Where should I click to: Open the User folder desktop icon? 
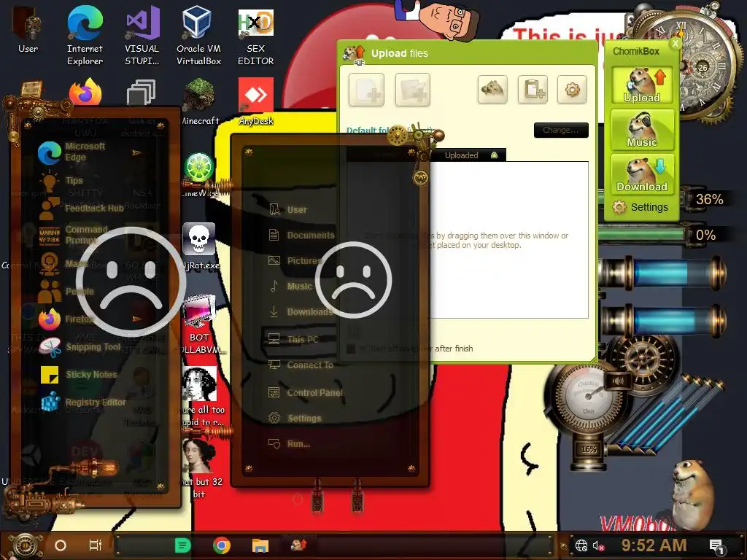(x=28, y=31)
